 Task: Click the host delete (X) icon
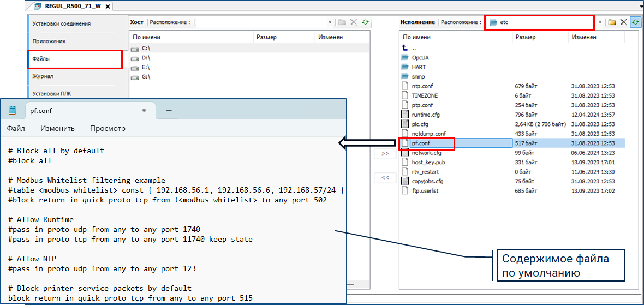point(354,22)
